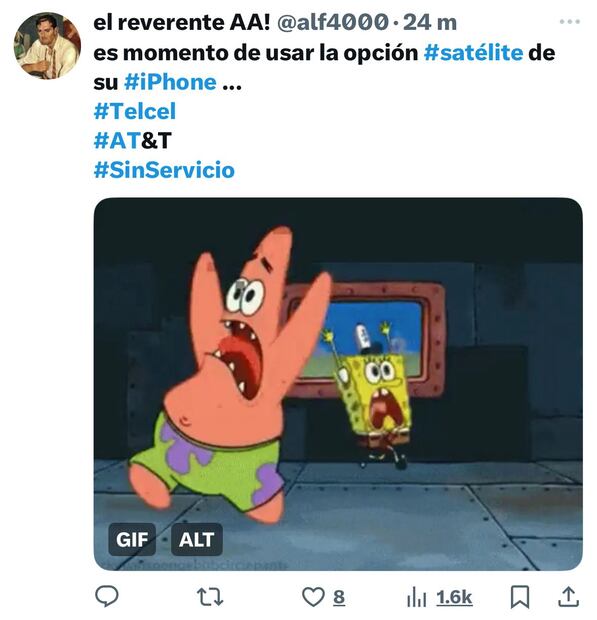597x620 pixels.
Task: Open the #iPhone hashtag
Action: [x=170, y=82]
